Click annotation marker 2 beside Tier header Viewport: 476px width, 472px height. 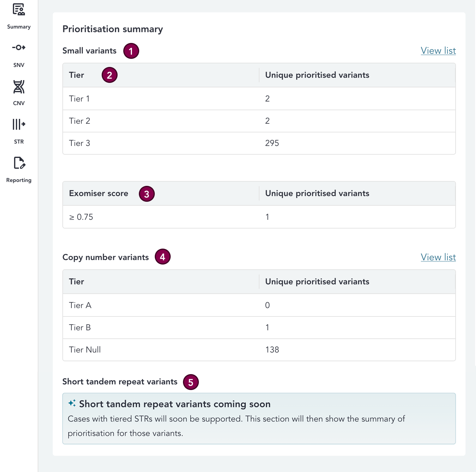click(x=109, y=75)
